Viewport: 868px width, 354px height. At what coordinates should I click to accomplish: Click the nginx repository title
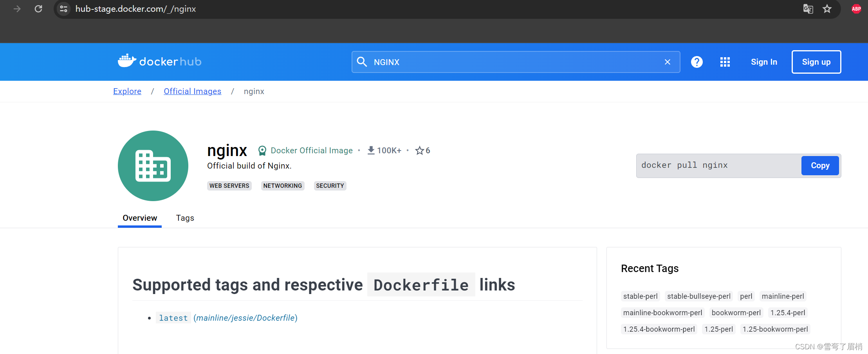coord(227,151)
